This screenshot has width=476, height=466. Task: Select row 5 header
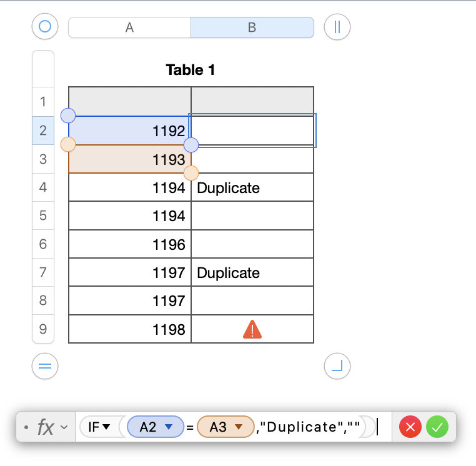[43, 216]
